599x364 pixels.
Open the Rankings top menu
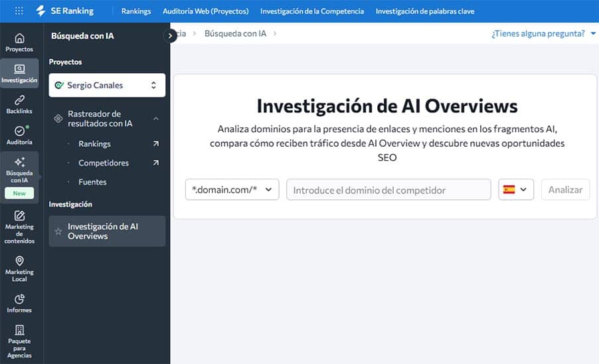(136, 11)
